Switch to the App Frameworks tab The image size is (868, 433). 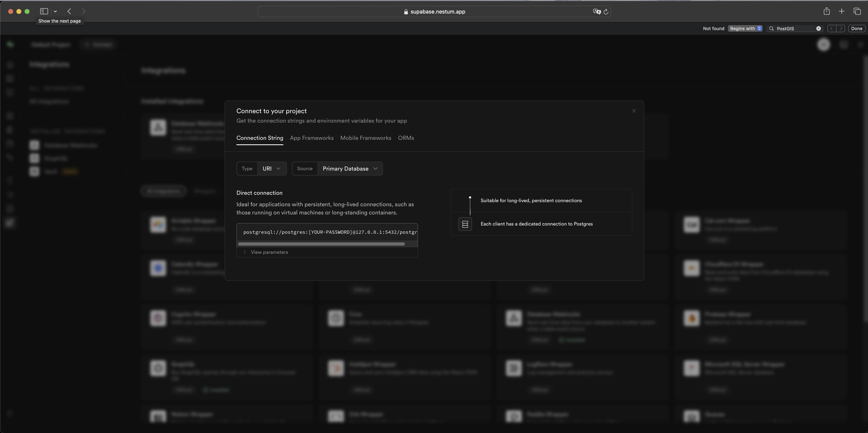pyautogui.click(x=311, y=138)
